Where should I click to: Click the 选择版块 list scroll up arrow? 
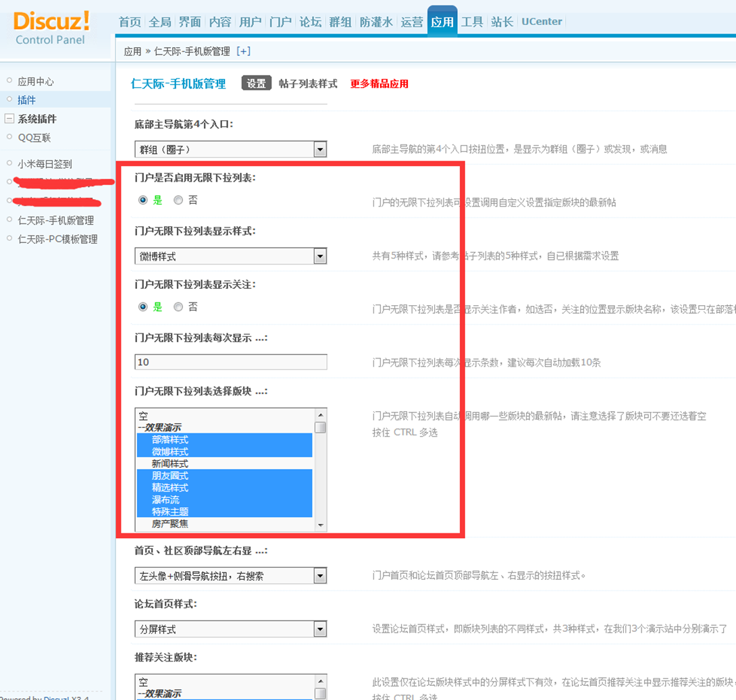tap(321, 414)
